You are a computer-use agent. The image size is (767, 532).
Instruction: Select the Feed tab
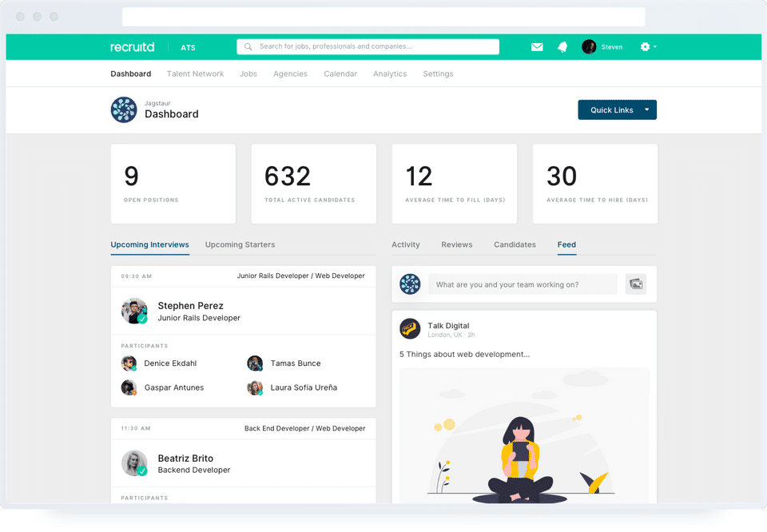pyautogui.click(x=566, y=244)
